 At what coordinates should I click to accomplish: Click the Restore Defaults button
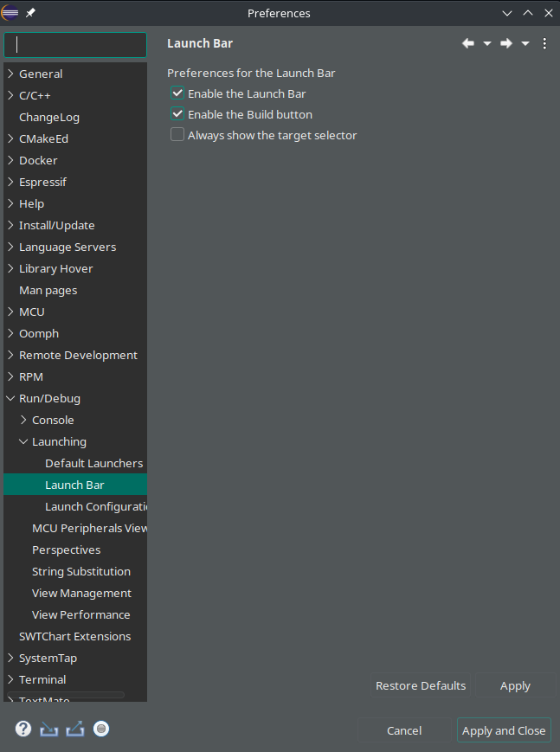pyautogui.click(x=421, y=685)
